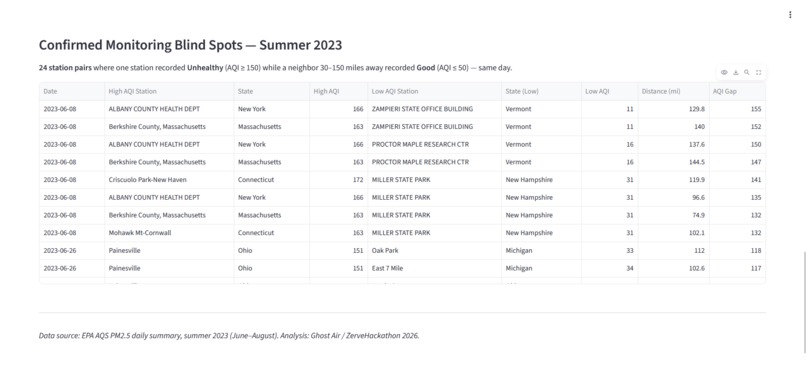Select the Criscuolo Park-New Haven cell
Image resolution: width=806 pixels, height=366 pixels.
coord(169,180)
